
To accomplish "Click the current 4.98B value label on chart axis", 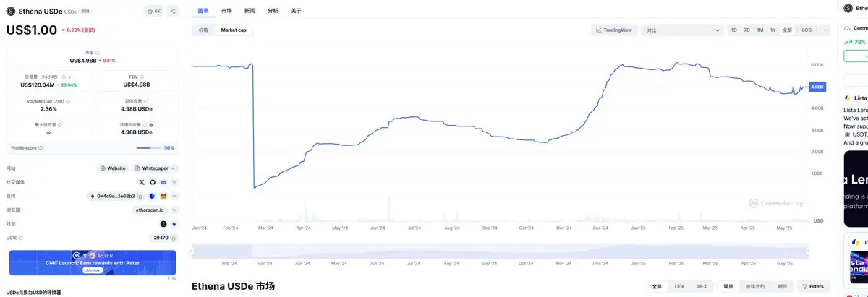I will click(x=818, y=87).
